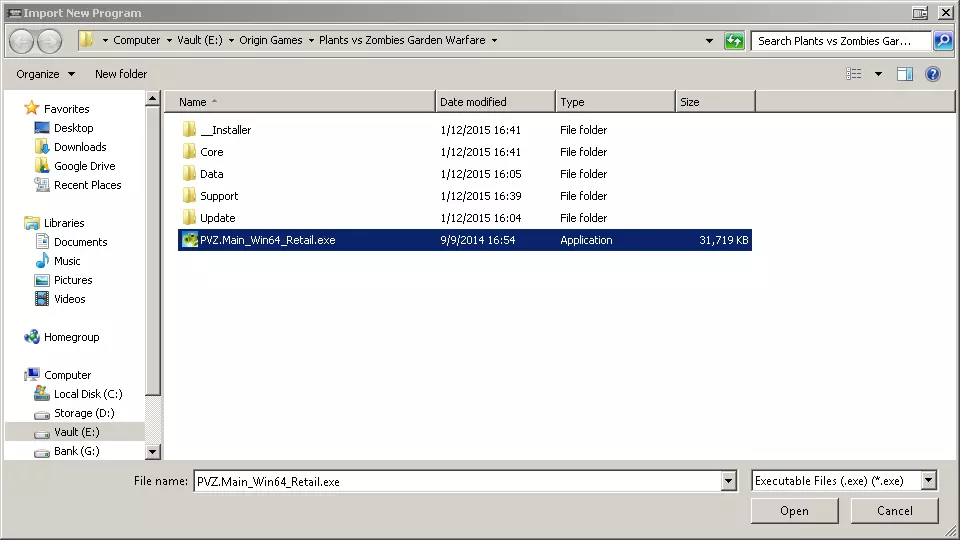The height and width of the screenshot is (540, 960).
Task: Click the Google Drive folder icon
Action: coord(42,166)
